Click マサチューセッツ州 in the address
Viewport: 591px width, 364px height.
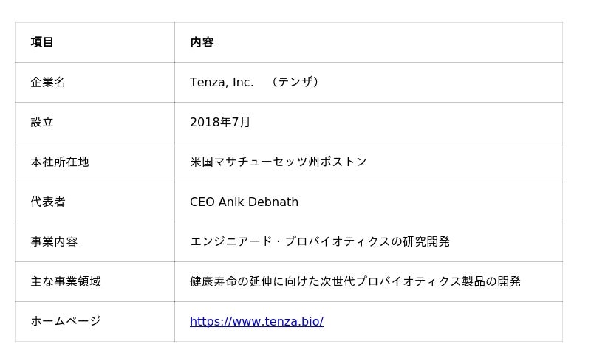(267, 162)
